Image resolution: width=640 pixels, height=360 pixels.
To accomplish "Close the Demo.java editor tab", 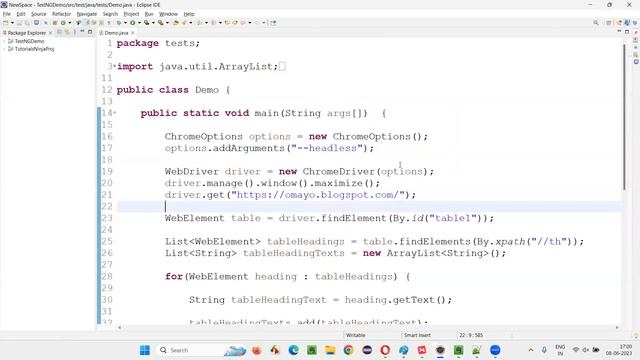I will tap(133, 33).
